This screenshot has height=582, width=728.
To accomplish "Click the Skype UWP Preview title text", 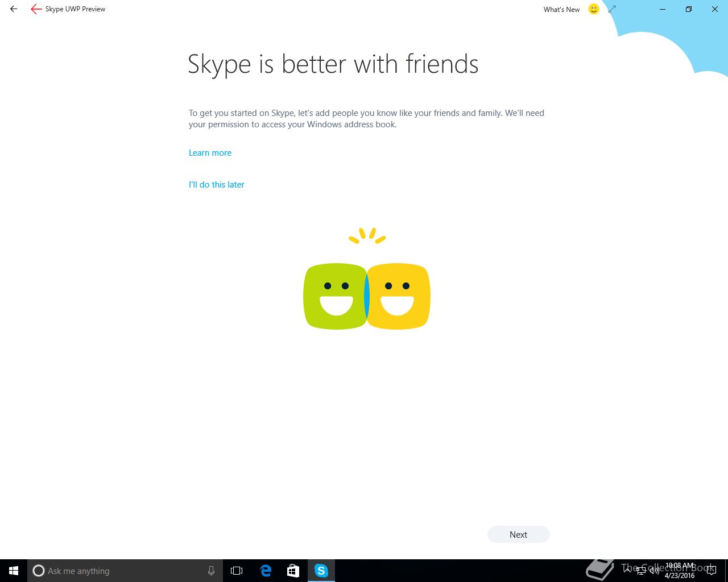I will point(75,9).
